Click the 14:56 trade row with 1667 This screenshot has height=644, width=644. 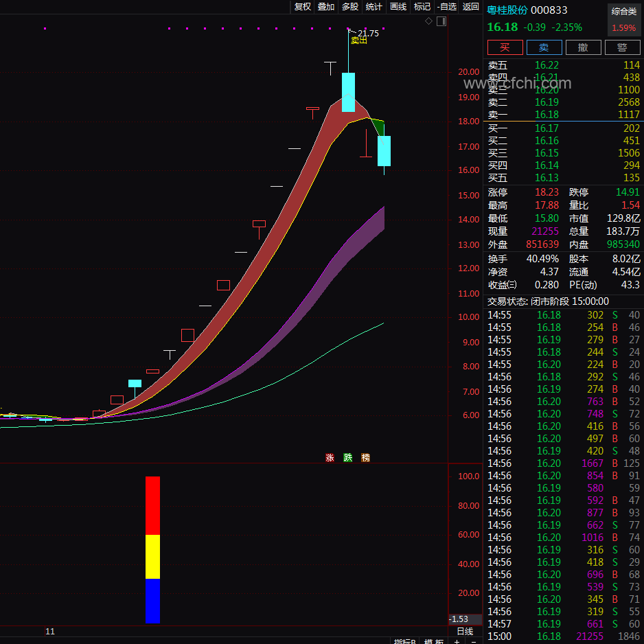pyautogui.click(x=564, y=463)
